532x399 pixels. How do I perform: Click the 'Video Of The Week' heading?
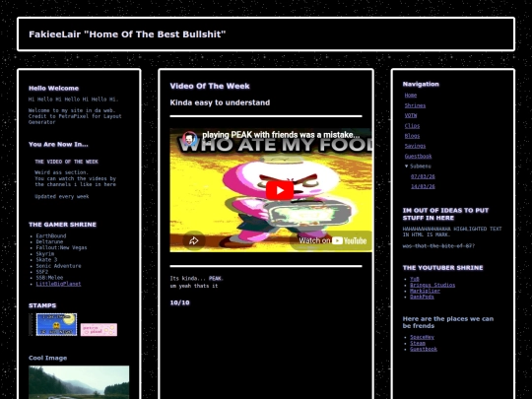(x=210, y=86)
